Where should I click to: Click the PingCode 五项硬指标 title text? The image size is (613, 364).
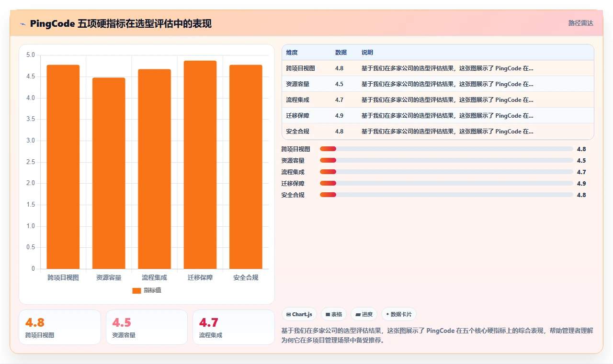click(x=121, y=23)
